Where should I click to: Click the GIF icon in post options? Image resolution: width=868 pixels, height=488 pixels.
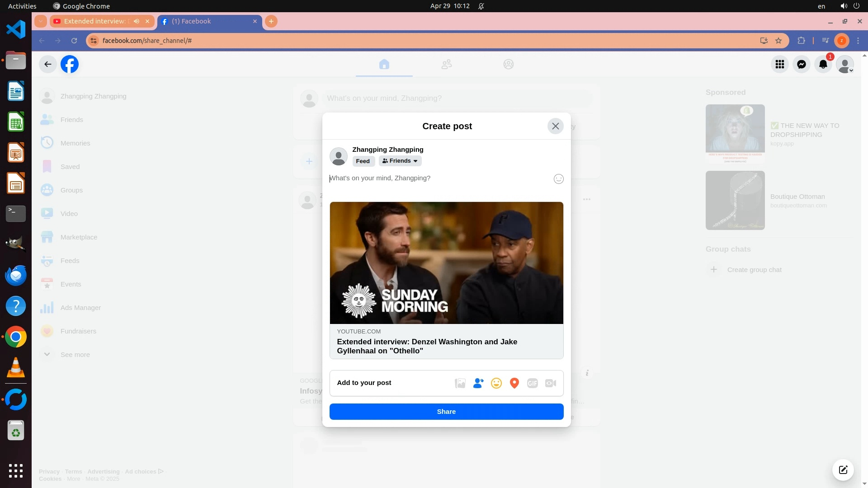pos(532,383)
